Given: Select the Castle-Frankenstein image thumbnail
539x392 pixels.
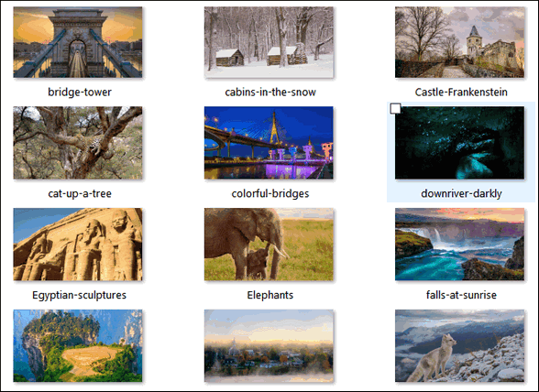Looking at the screenshot, I should coord(459,42).
